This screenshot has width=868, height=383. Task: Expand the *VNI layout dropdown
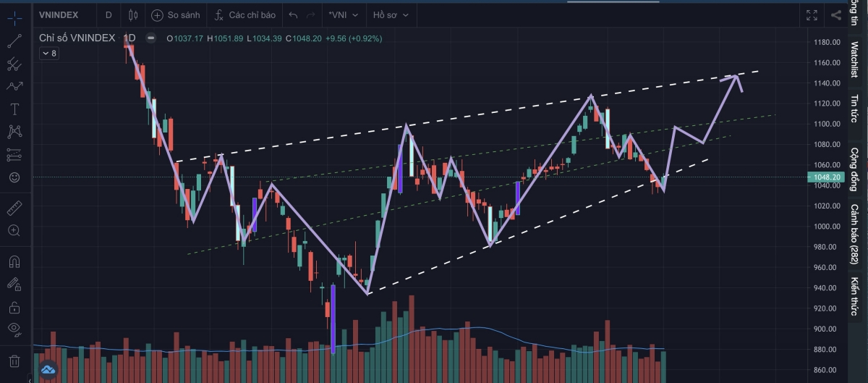click(343, 14)
